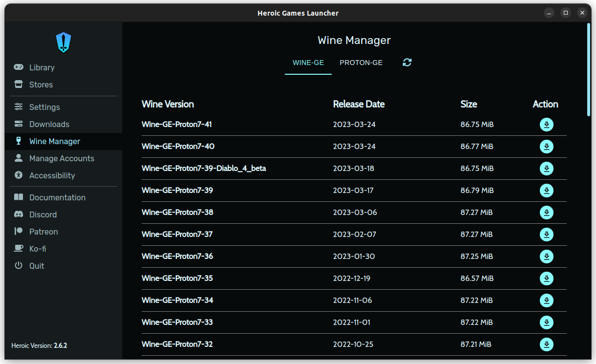The image size is (596, 364).
Task: Switch to the PROTON-GE tab
Action: [x=361, y=63]
